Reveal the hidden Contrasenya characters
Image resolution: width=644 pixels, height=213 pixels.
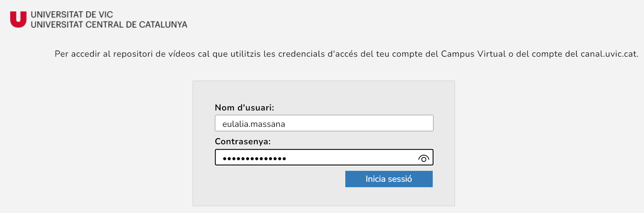click(x=424, y=158)
